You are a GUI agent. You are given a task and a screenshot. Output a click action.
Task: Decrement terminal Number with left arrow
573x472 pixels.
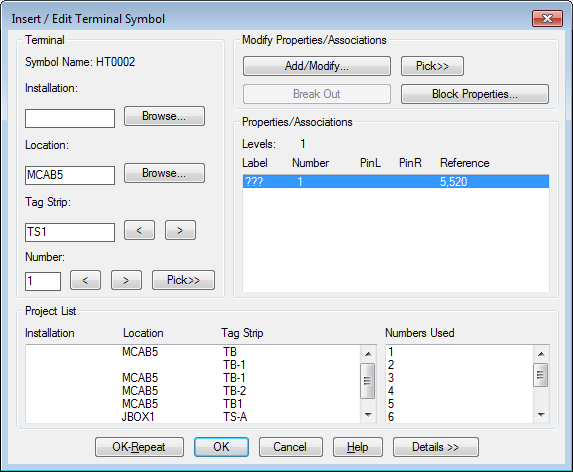click(x=85, y=280)
